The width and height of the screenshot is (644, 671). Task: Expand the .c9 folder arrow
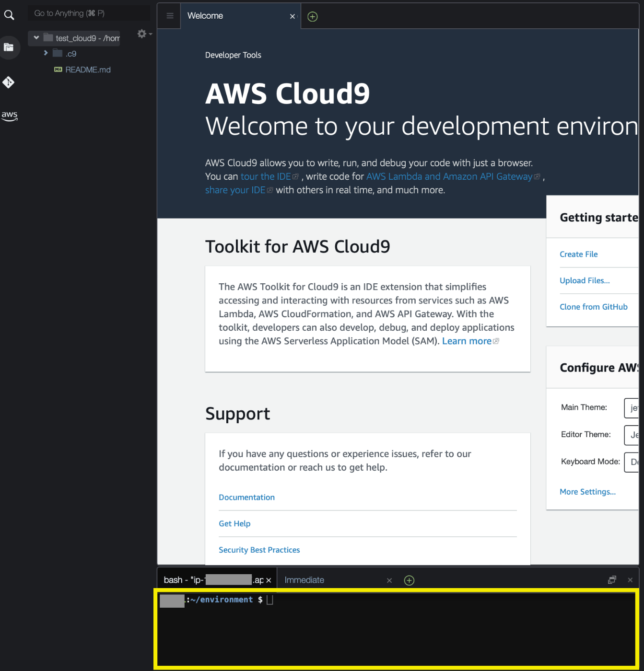point(46,53)
